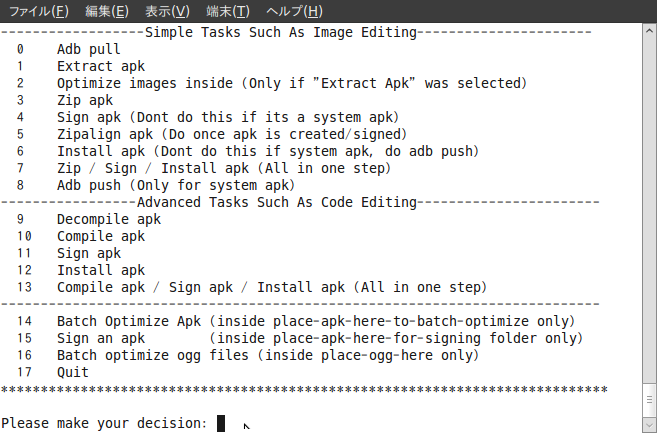Click the "Quit" option line
Image resolution: width=657 pixels, height=433 pixels.
tap(72, 372)
